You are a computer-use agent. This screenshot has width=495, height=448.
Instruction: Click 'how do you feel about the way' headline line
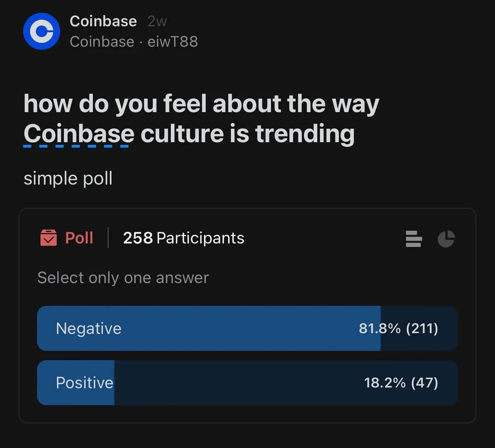(201, 103)
